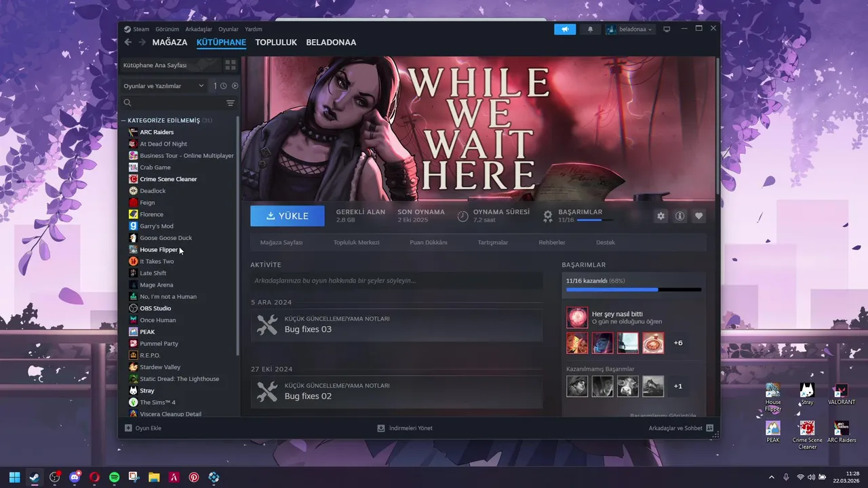Select Deadlock in library list
The height and width of the screenshot is (488, 868).
click(153, 191)
